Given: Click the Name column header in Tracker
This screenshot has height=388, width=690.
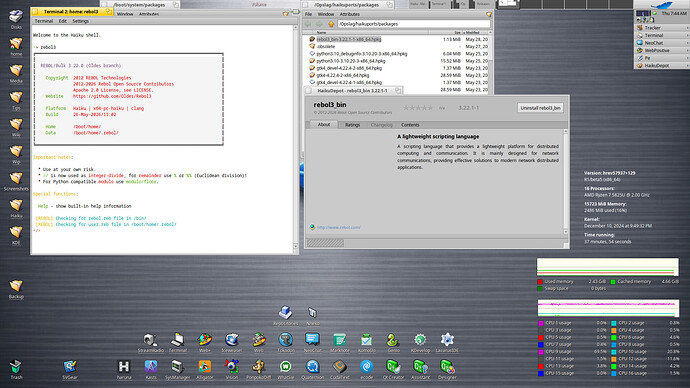Looking at the screenshot, I should tap(370, 33).
